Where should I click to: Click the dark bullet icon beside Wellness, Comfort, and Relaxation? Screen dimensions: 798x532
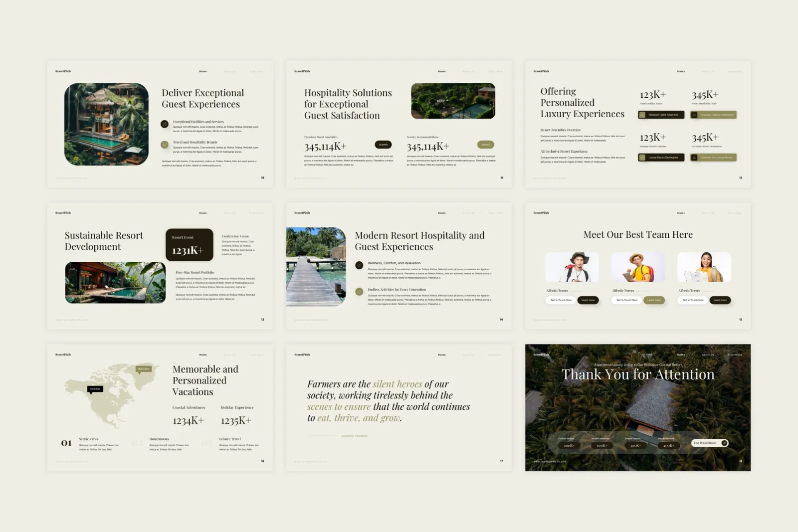[359, 265]
